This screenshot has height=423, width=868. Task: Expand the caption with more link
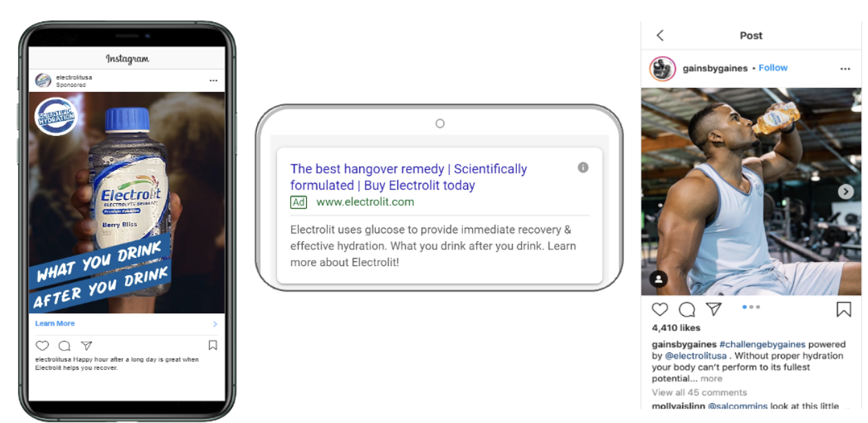711,379
